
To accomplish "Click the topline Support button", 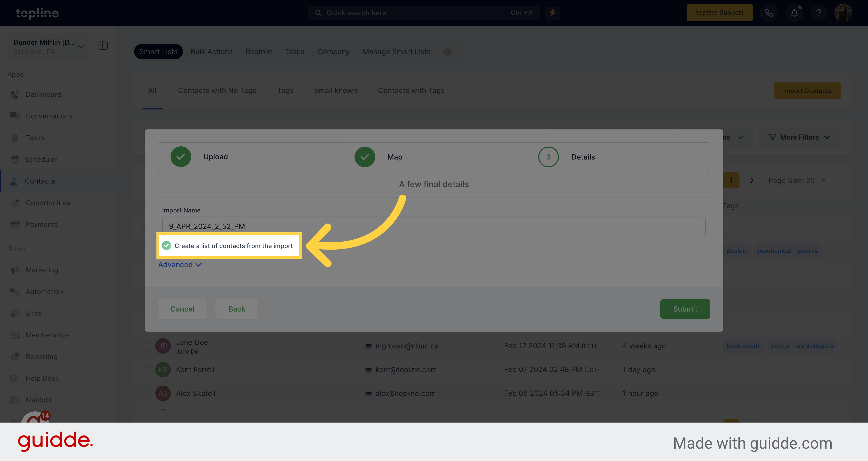I will [719, 12].
